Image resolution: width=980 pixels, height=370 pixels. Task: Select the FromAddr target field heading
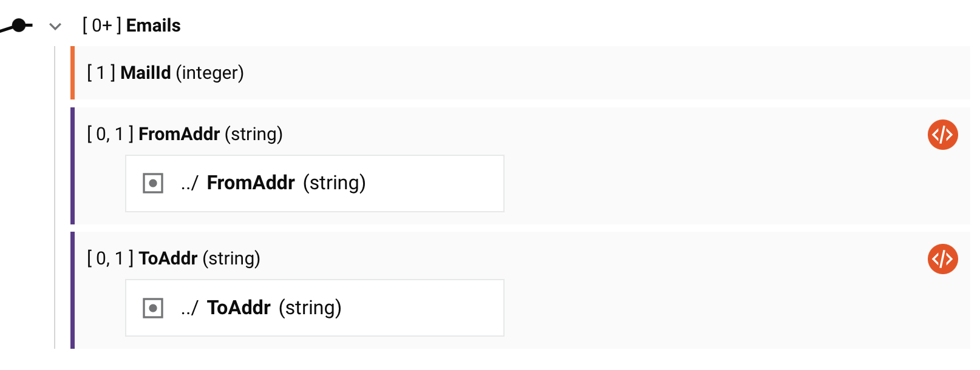tap(179, 134)
